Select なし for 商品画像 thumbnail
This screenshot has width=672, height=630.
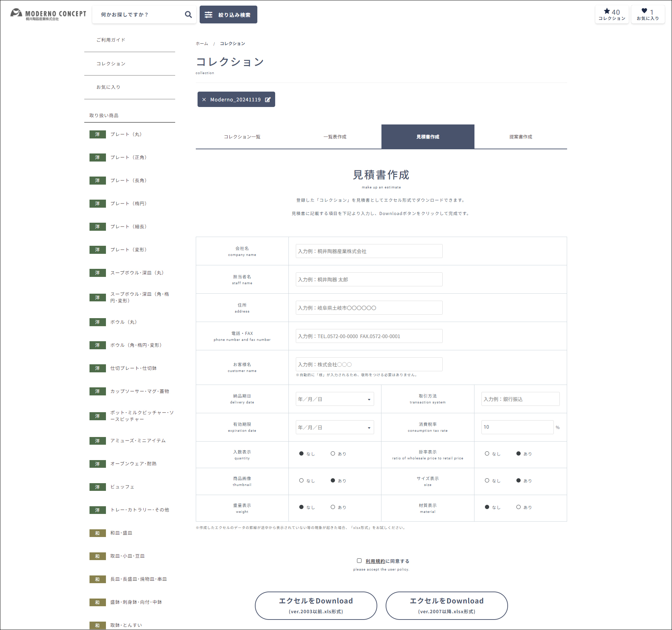click(x=301, y=480)
